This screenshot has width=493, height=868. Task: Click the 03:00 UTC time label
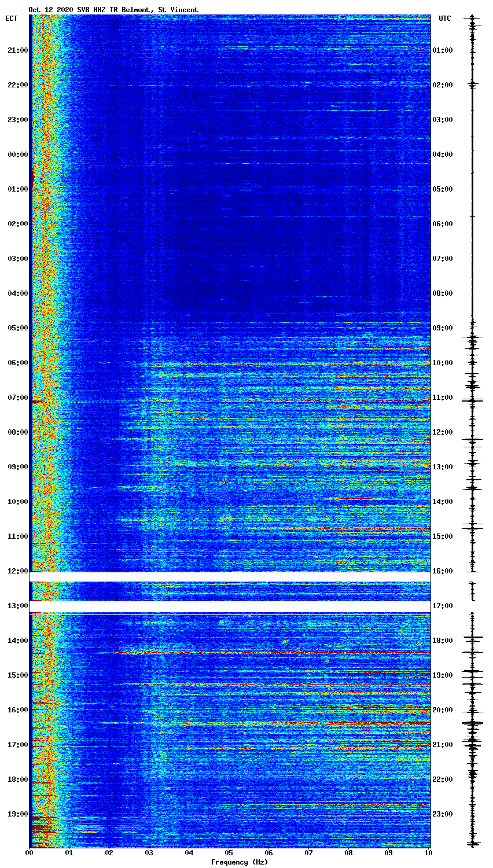pyautogui.click(x=443, y=120)
